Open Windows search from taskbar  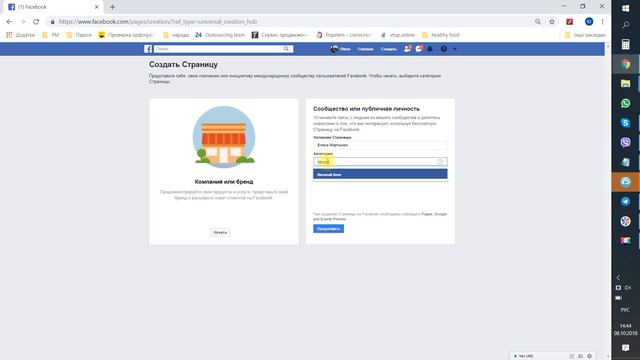[625, 25]
